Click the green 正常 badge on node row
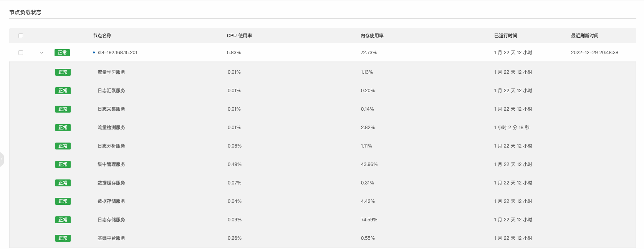 pos(62,53)
